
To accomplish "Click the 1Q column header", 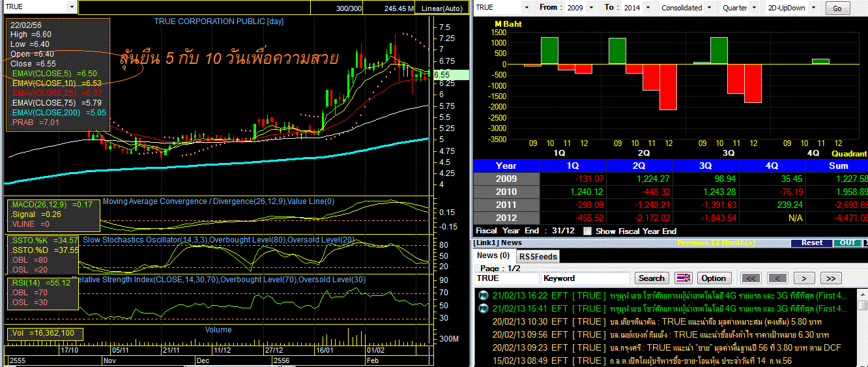I will (x=573, y=166).
